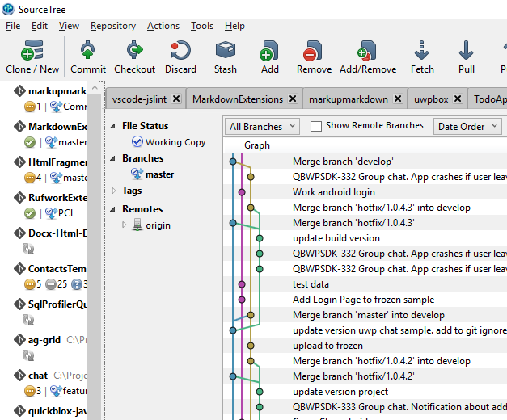The height and width of the screenshot is (420, 507).
Task: Collapse the Branches section
Action: [x=112, y=158]
